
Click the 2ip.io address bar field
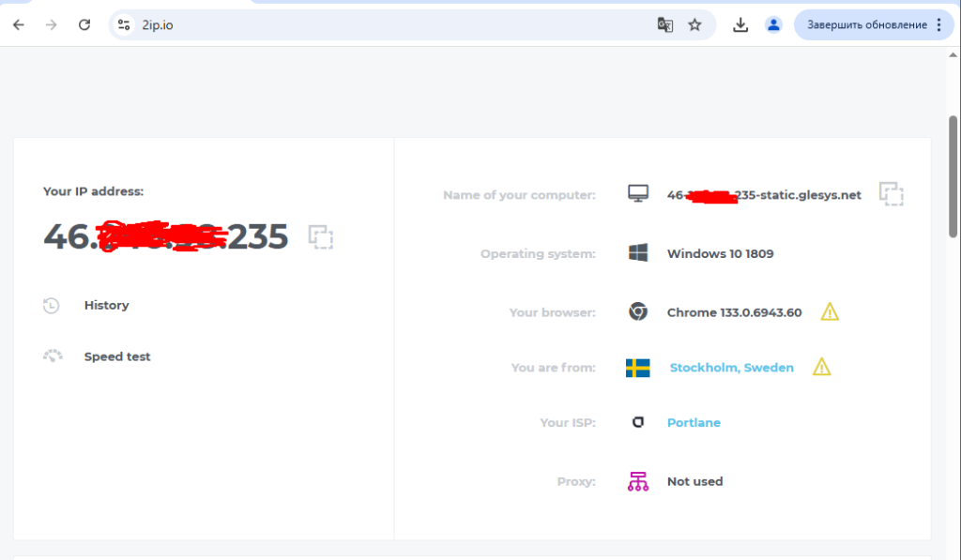click(x=394, y=25)
